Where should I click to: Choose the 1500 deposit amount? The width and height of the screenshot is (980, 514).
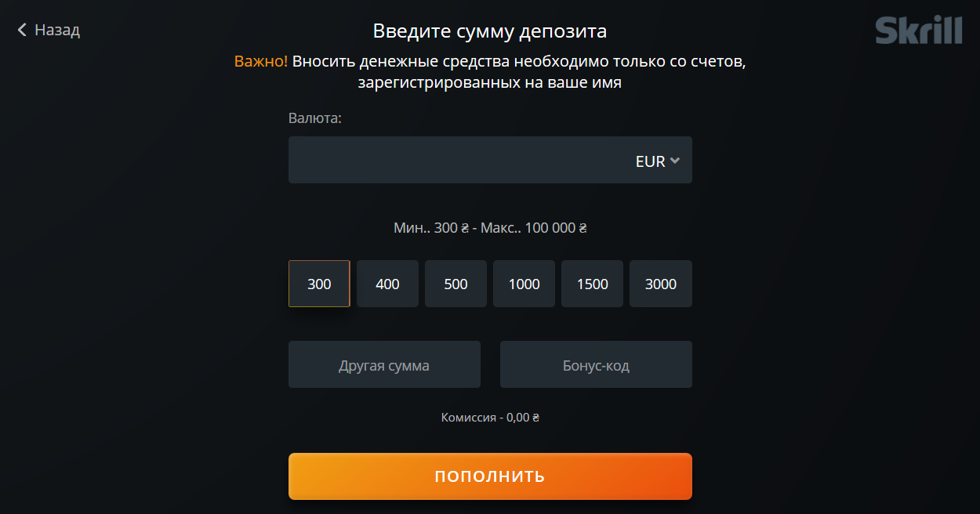coord(592,284)
